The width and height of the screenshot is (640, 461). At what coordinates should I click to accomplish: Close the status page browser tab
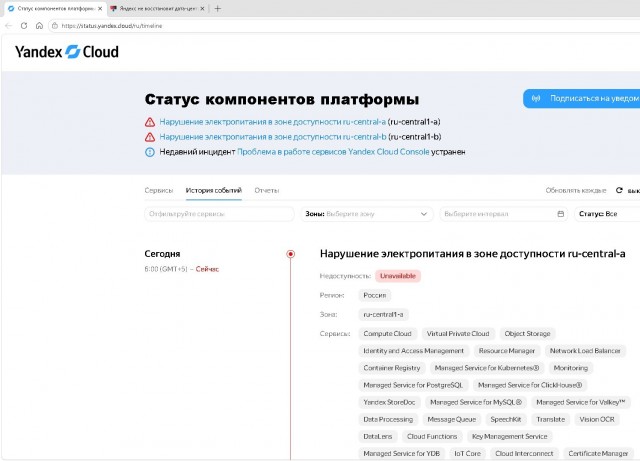100,9
